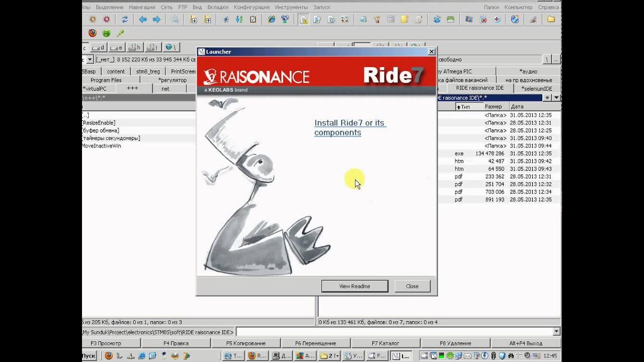Screen dimensions: 644x362
Task: Click the blue back arrow toolbar icon
Action: tap(142, 20)
